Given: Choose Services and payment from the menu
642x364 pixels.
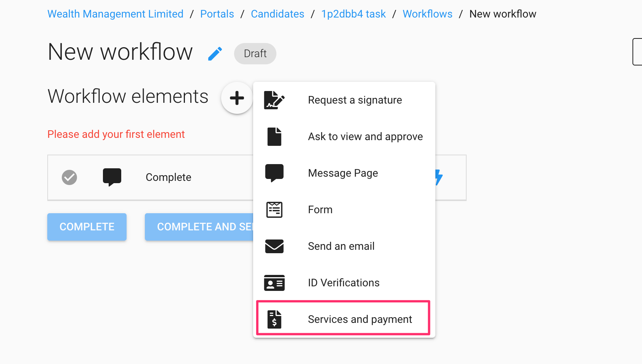Looking at the screenshot, I should [x=360, y=319].
